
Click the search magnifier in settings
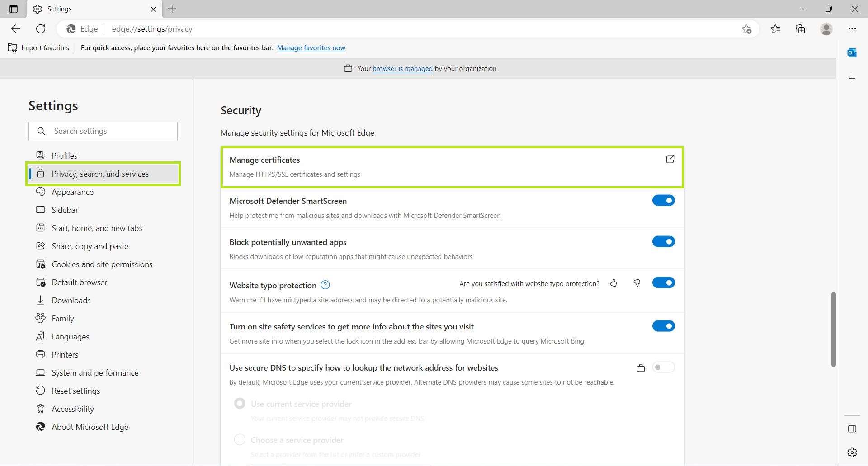[x=41, y=131]
